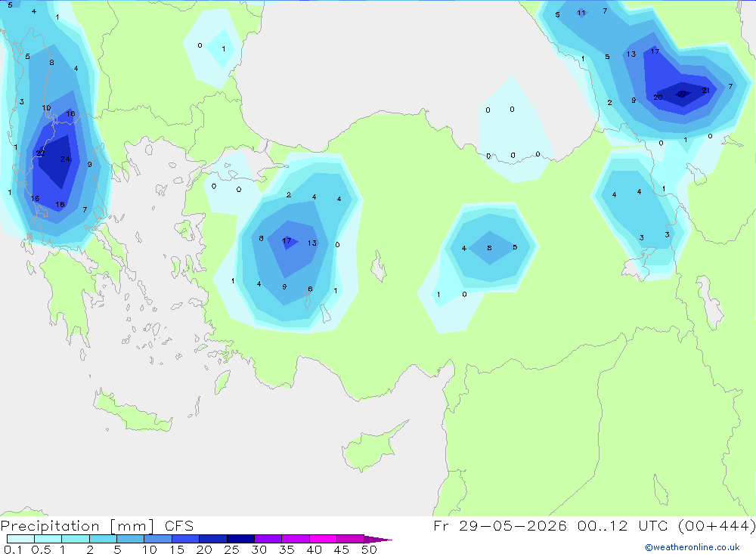Click the '21' precipitation value on the map
756x554 pixels.
tap(706, 90)
